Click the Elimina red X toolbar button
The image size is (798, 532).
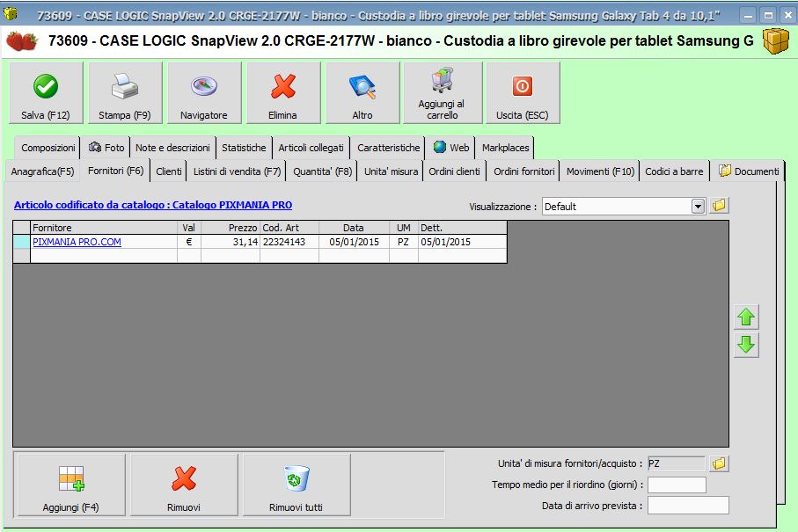point(283,93)
